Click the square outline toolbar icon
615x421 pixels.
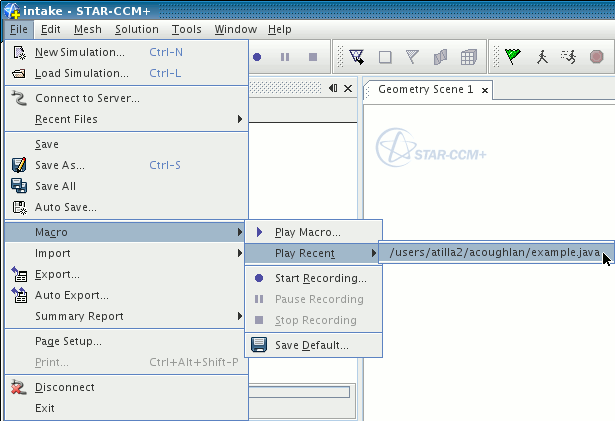click(385, 57)
